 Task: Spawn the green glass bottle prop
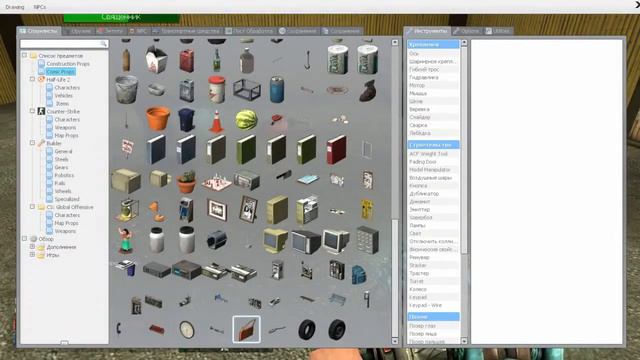(217, 60)
